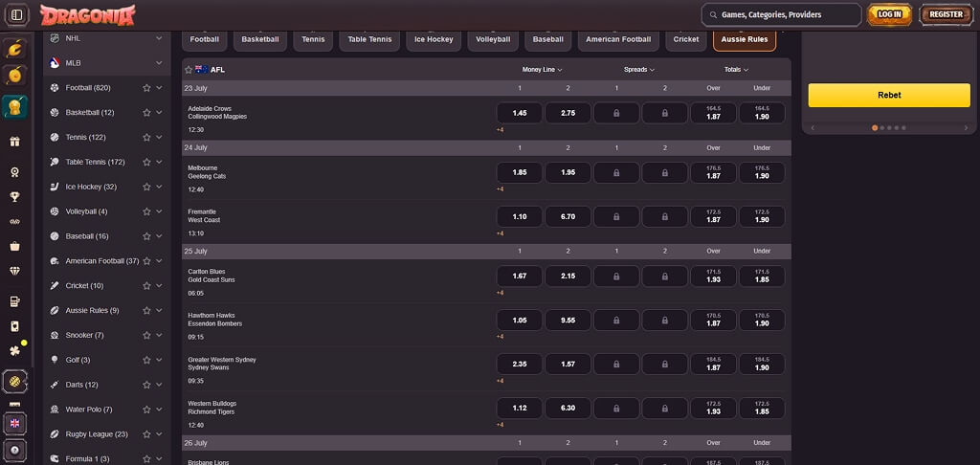This screenshot has height=465, width=980.
Task: Switch to the Cricket sport tab
Action: [686, 39]
